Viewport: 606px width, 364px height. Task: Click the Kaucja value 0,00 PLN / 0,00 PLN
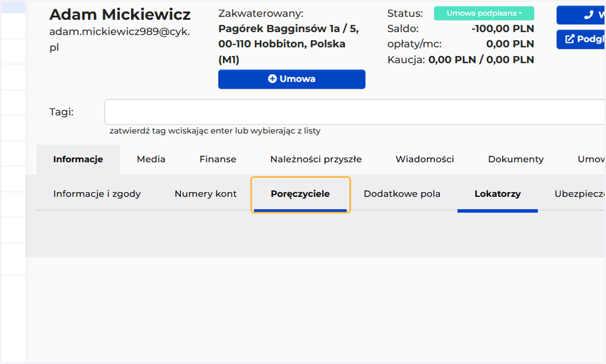[x=481, y=60]
